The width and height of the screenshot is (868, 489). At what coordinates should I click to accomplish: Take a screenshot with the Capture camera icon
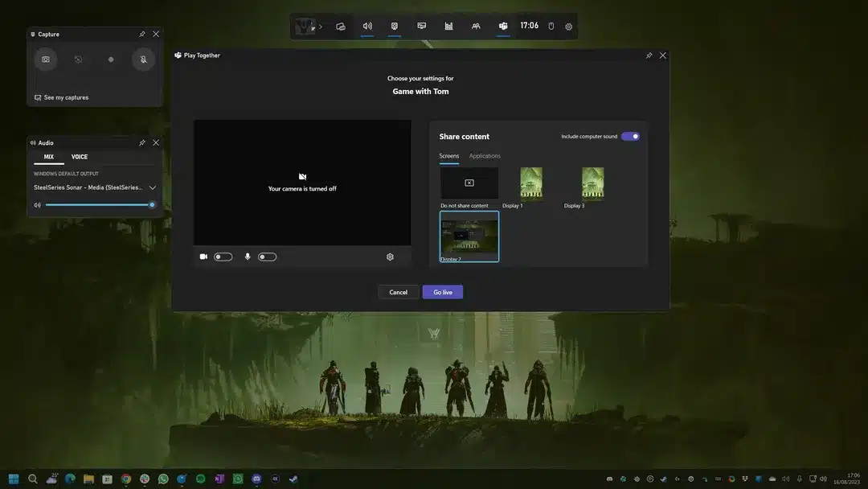pyautogui.click(x=46, y=59)
